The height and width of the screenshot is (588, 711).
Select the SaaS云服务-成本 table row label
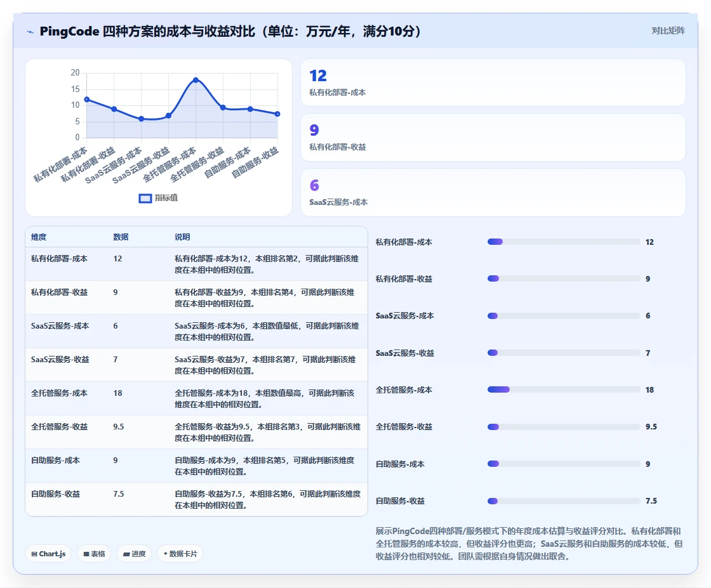[60, 325]
